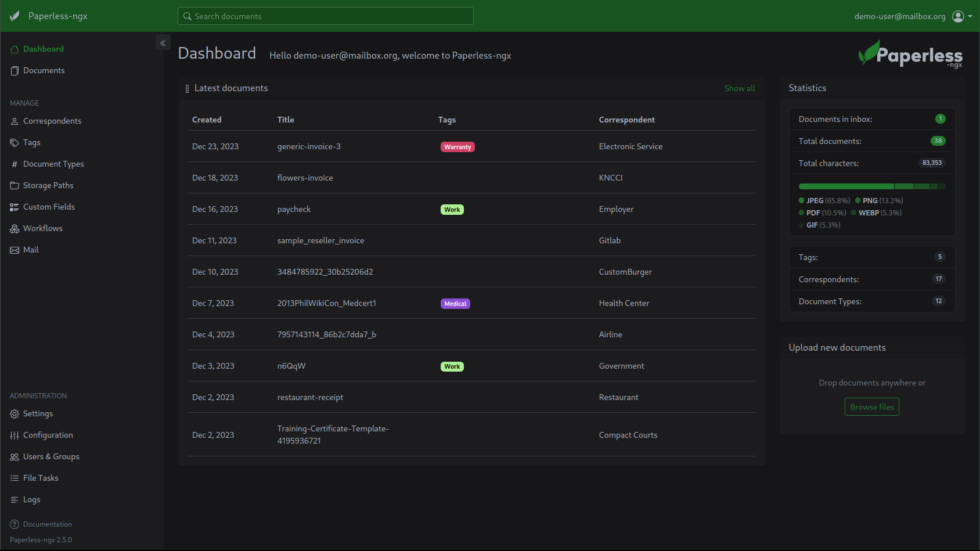Open the Workflows section

point(42,228)
